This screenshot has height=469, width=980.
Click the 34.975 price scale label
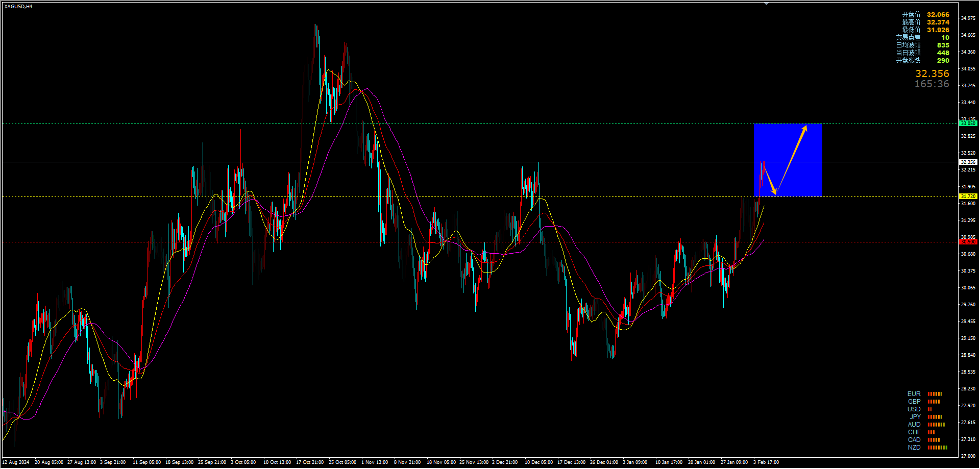pyautogui.click(x=968, y=18)
